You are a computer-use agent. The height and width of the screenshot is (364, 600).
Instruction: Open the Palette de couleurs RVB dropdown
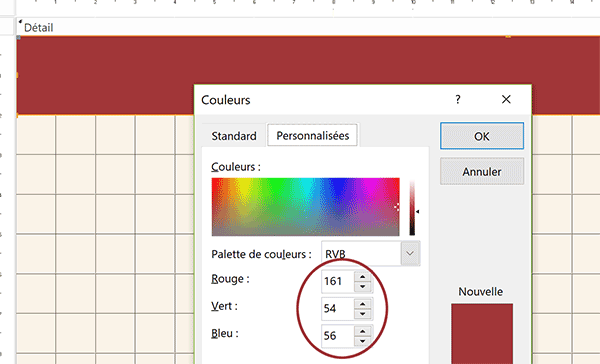tap(410, 253)
